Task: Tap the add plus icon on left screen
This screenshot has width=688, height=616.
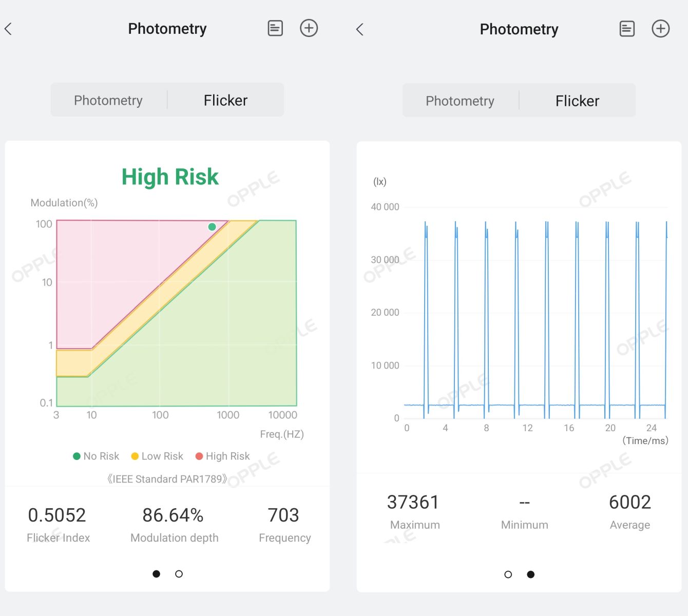Action: point(309,28)
